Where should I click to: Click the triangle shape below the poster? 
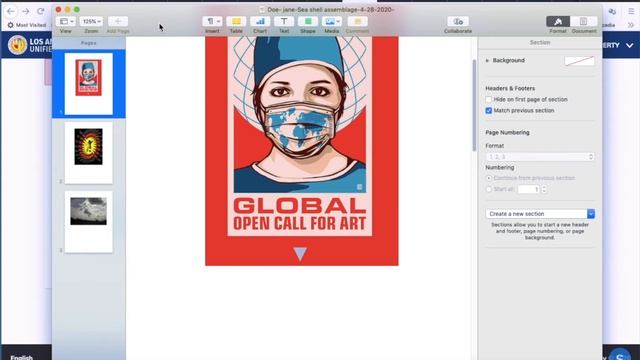300,253
